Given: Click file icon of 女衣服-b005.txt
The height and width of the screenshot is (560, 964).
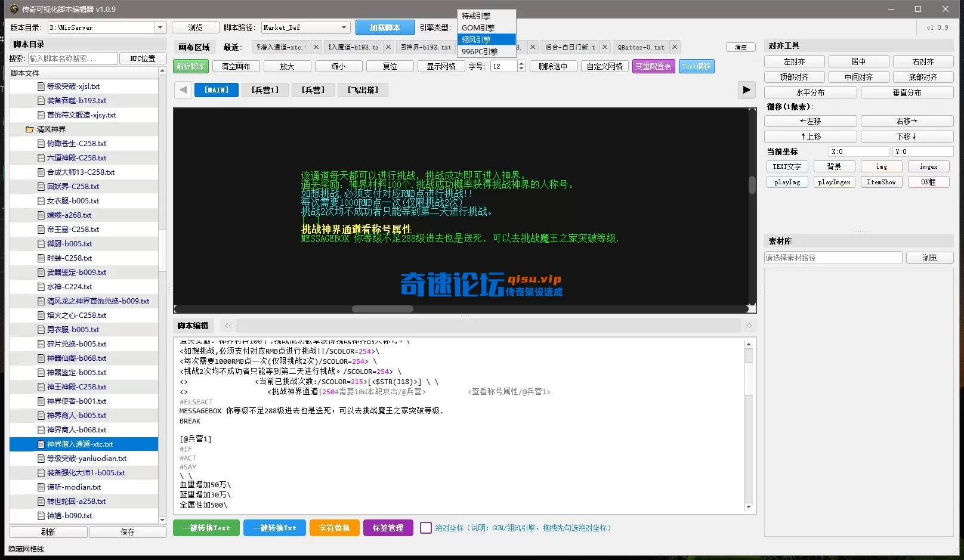Looking at the screenshot, I should tap(41, 201).
